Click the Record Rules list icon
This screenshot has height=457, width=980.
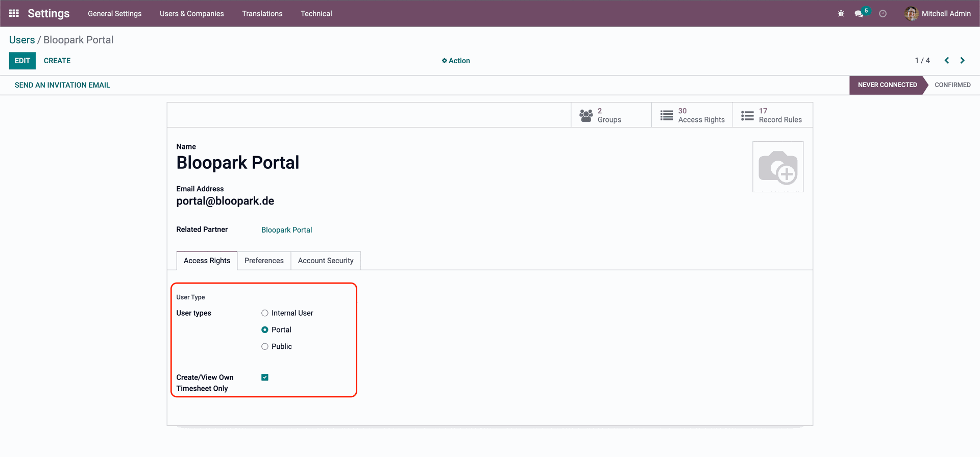(x=747, y=115)
